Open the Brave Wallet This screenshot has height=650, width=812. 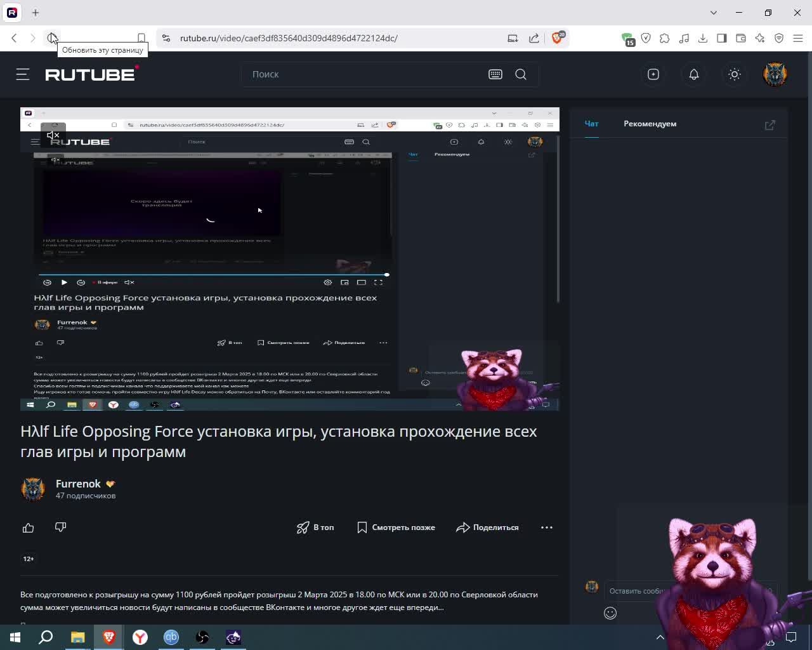pos(741,38)
